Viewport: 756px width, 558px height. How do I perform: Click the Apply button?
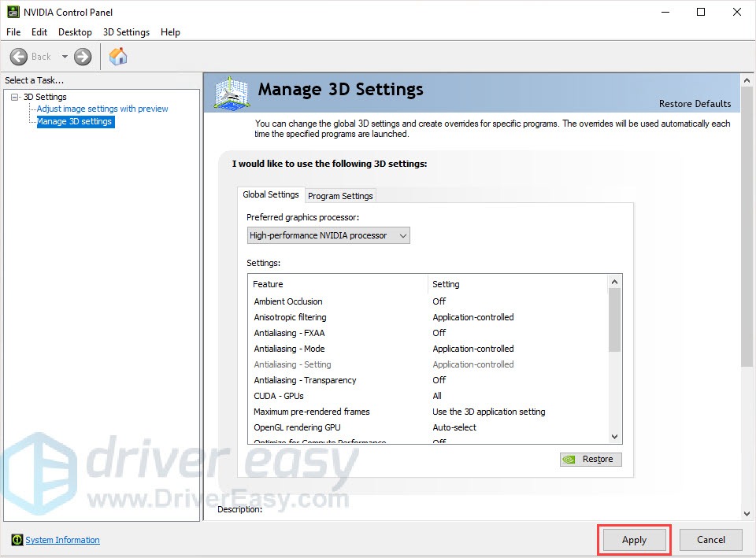[634, 540]
